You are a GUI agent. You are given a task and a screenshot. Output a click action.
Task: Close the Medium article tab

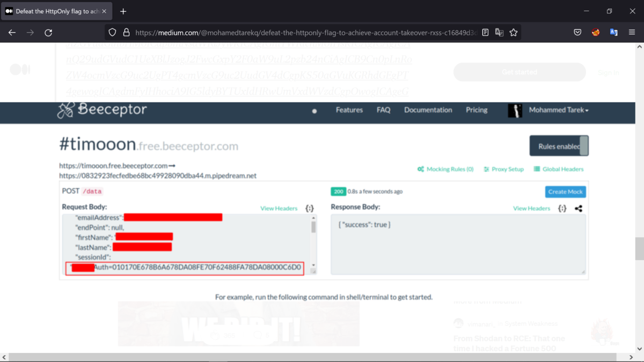[104, 11]
